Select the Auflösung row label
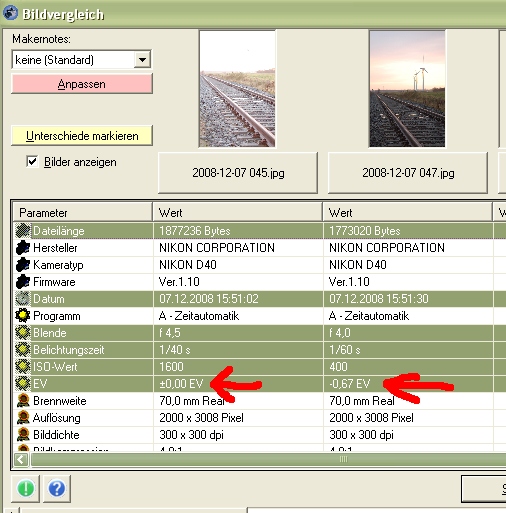 point(57,418)
